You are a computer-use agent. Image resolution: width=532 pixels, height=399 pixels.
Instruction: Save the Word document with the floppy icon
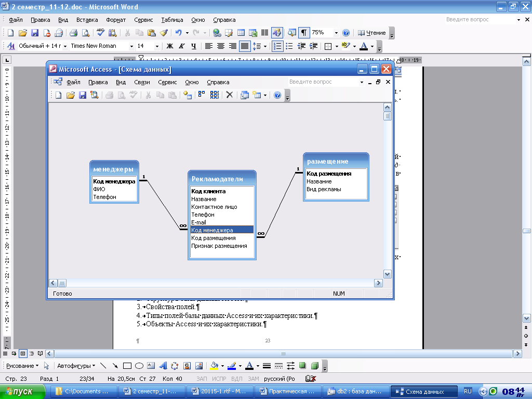[x=35, y=33]
